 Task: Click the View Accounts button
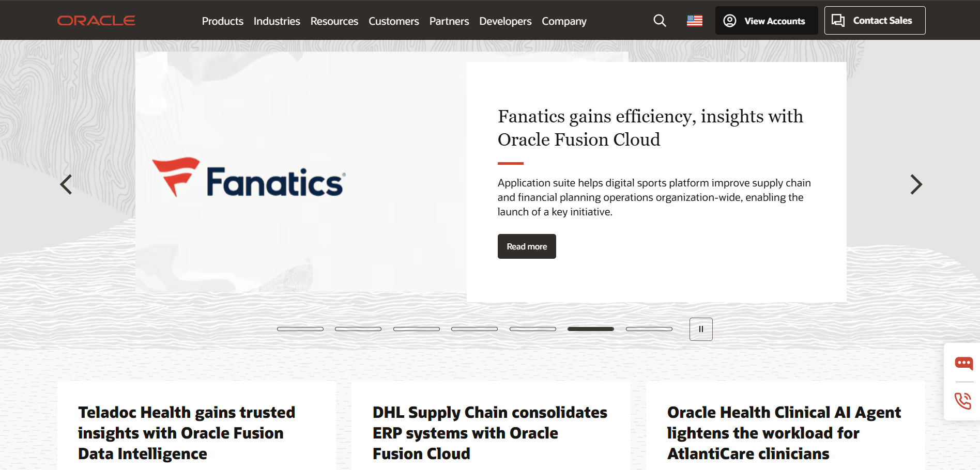point(766,21)
